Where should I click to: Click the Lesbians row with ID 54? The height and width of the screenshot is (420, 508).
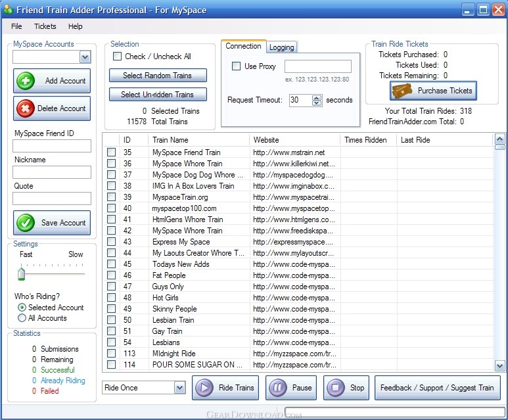tap(298, 342)
